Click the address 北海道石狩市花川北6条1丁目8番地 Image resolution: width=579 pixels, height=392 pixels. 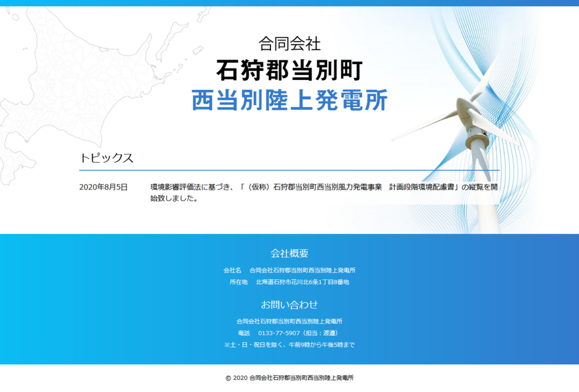[x=302, y=282]
